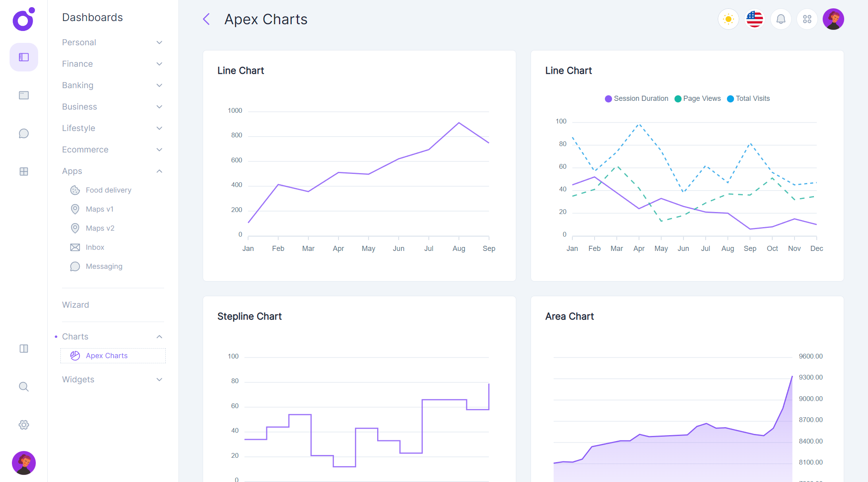Click the Apex Charts link

tap(107, 355)
